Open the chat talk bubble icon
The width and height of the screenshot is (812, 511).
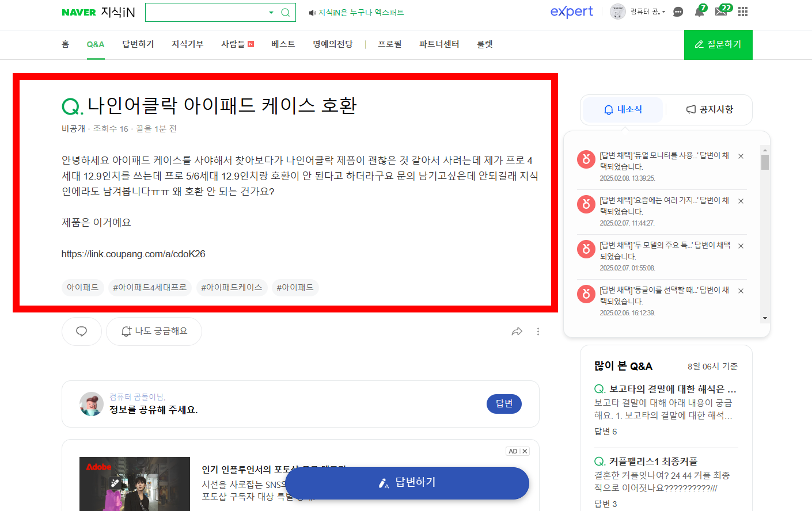678,12
